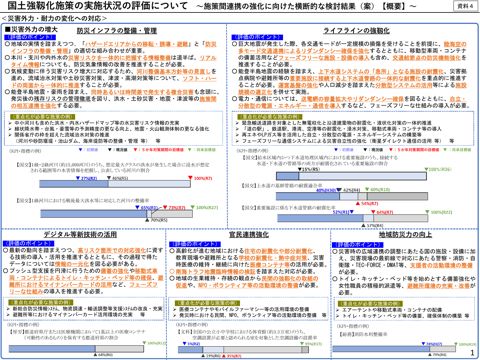This screenshot has width=480, height=360.
Task: Click the olive 重点化が必要な施策の例 tag in 防災インフラ section
Action: pos(43,117)
